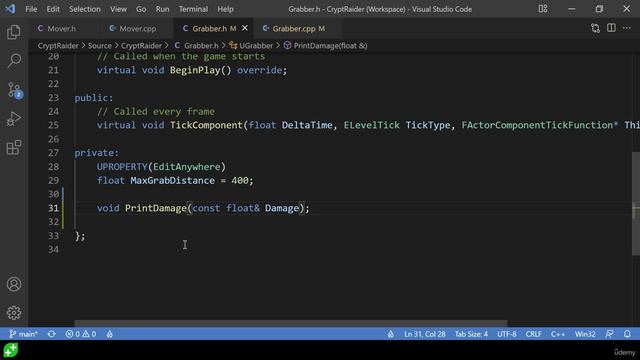Expand the CryptRaider breadcrumb after Source
This screenshot has width=640, height=360.
coord(141,46)
